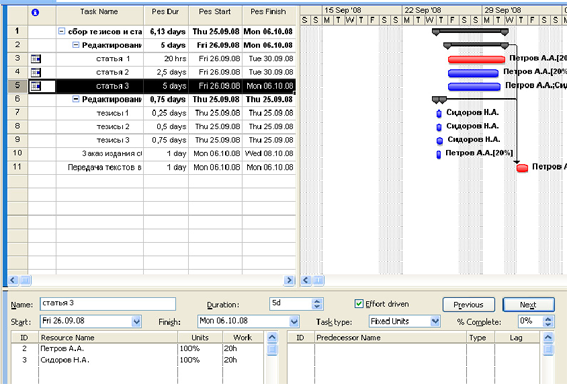Click the Work column header in resource table
The image size is (567, 384).
tap(243, 338)
